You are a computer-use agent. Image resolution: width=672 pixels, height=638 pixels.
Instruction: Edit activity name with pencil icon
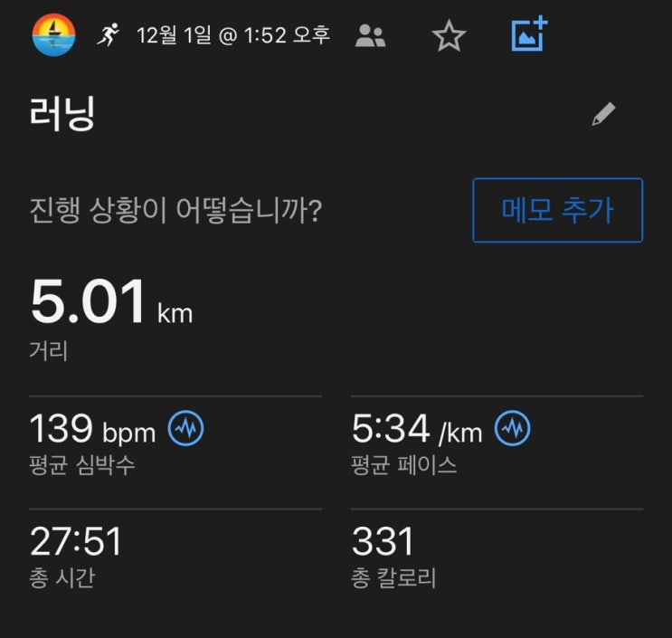[603, 114]
